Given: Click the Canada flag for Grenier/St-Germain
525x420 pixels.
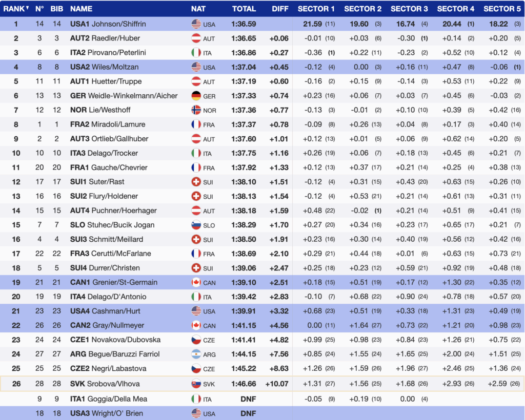Looking at the screenshot, I should click(196, 282).
